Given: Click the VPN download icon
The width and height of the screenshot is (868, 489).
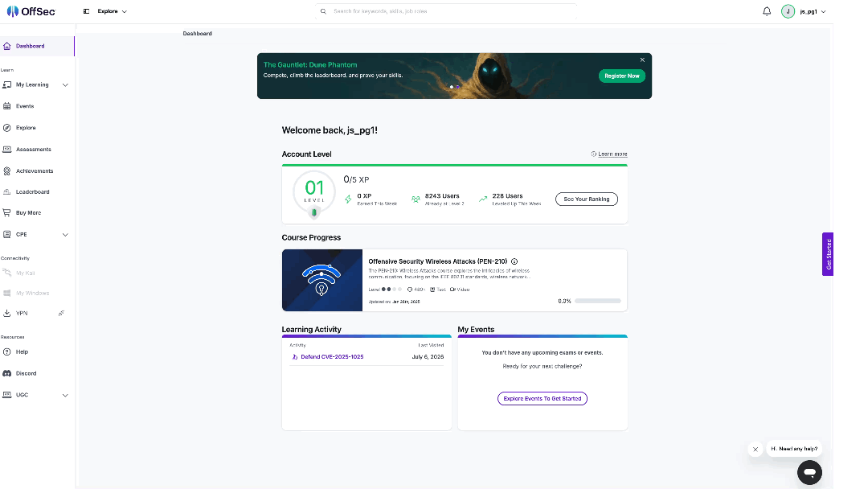Looking at the screenshot, I should pyautogui.click(x=6, y=313).
